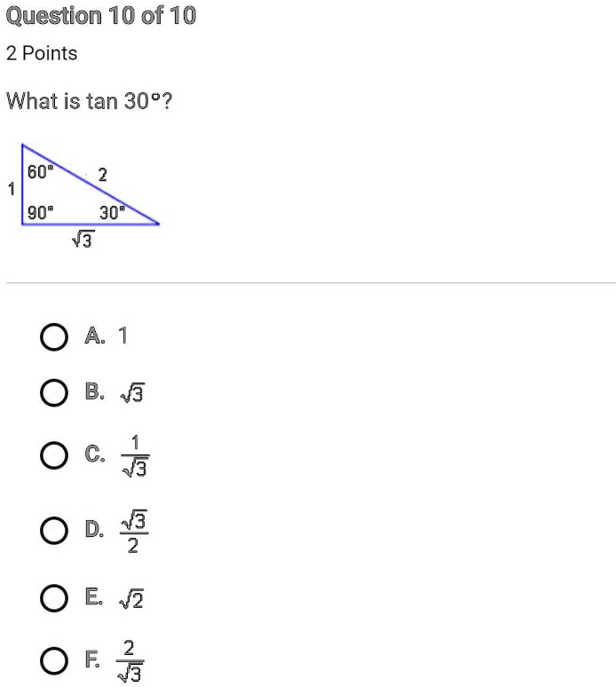Click answer text "A. 1"
The width and height of the screenshot is (616, 687).
click(x=107, y=336)
